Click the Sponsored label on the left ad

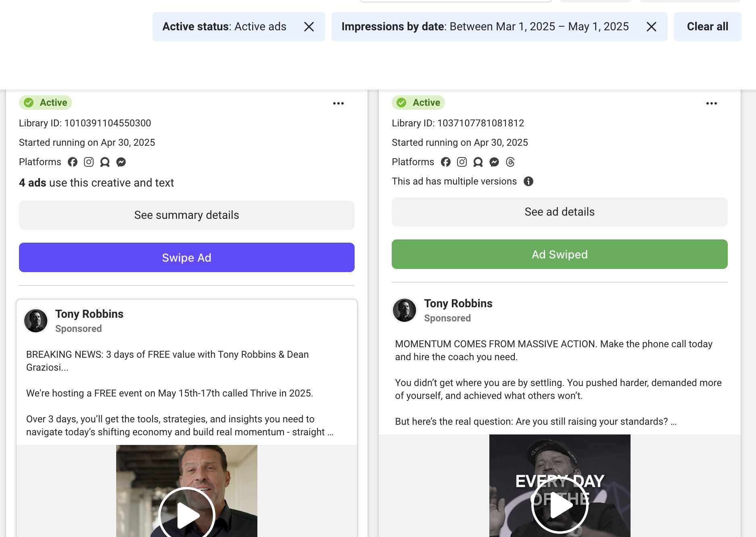79,329
